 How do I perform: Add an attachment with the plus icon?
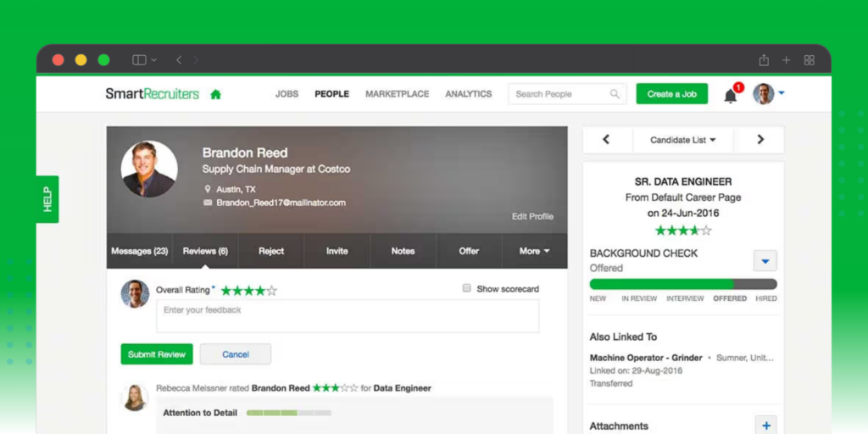tap(766, 426)
